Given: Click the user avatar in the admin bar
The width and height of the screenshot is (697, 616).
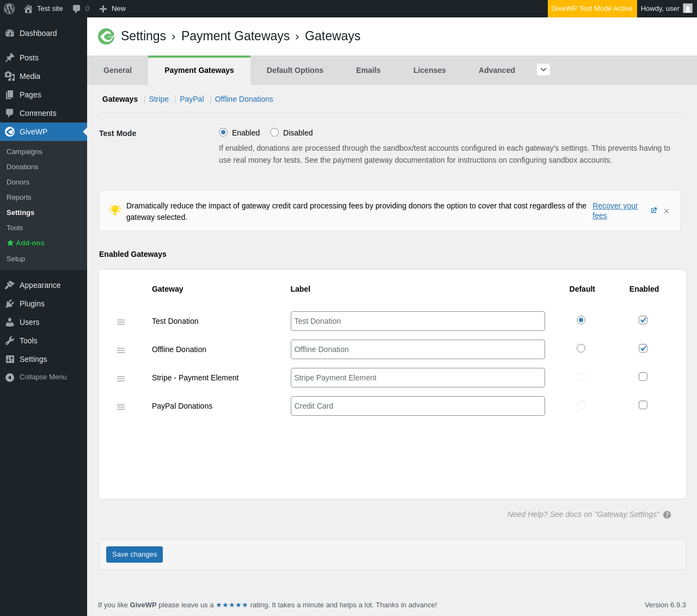Looking at the screenshot, I should [x=688, y=9].
